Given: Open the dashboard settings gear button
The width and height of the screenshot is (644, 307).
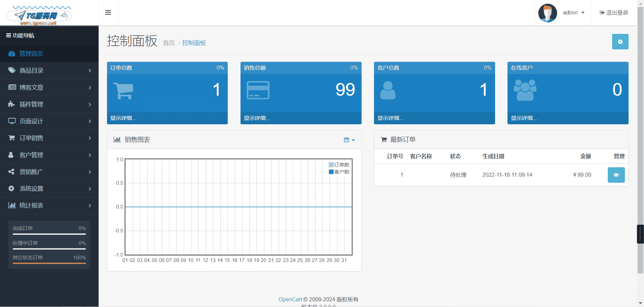Looking at the screenshot, I should tap(620, 42).
